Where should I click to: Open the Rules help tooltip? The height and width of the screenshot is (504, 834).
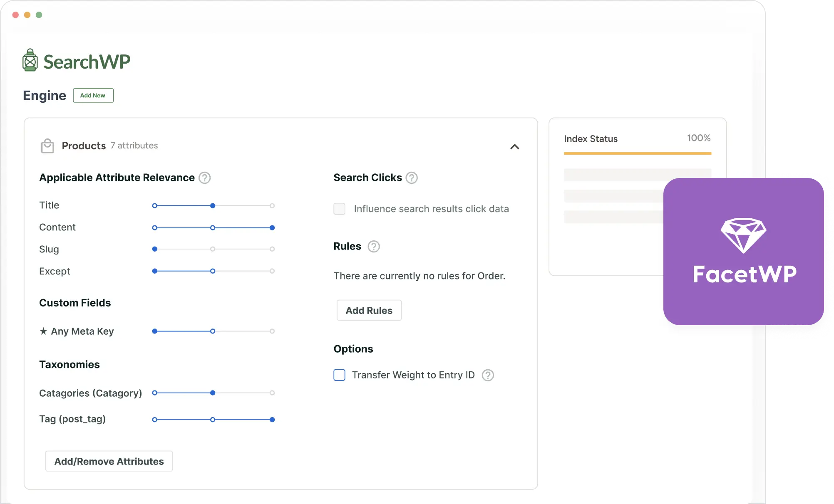[x=373, y=246]
